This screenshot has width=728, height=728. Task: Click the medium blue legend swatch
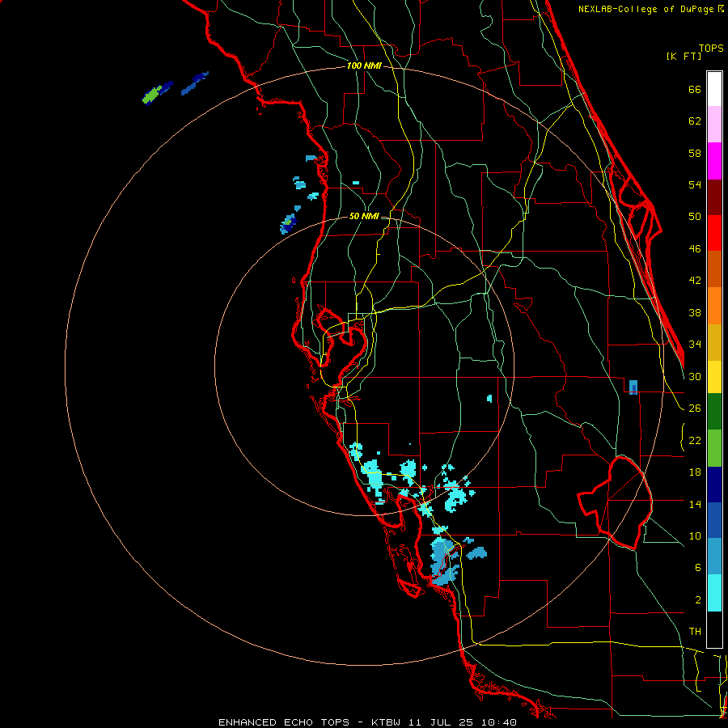click(714, 520)
